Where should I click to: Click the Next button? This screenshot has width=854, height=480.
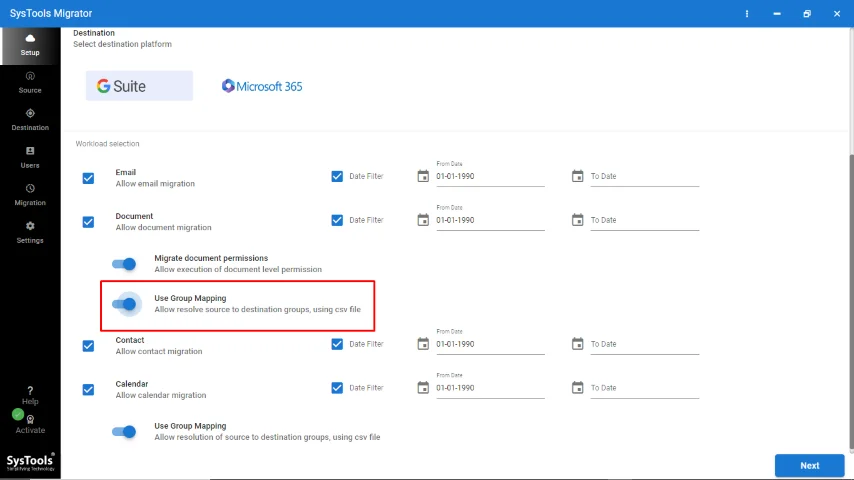(809, 466)
